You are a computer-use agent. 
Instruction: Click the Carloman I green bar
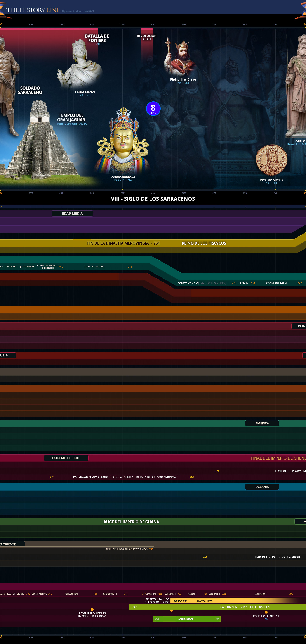point(187,619)
